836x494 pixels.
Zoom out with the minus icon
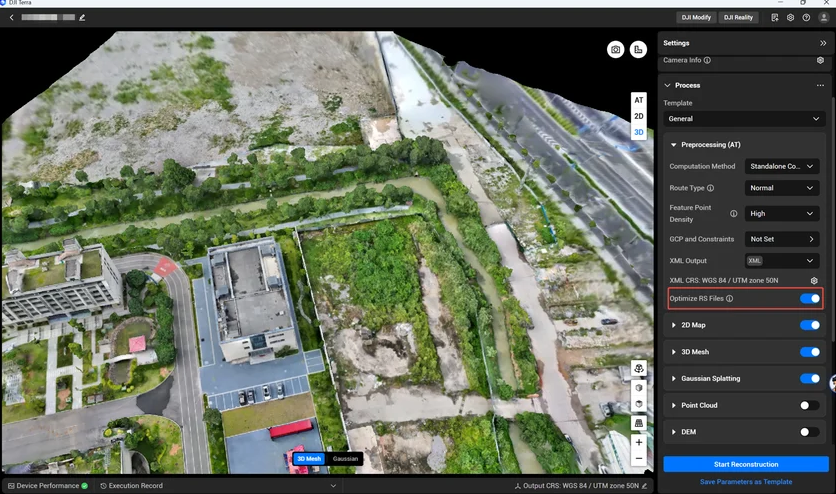(x=639, y=458)
